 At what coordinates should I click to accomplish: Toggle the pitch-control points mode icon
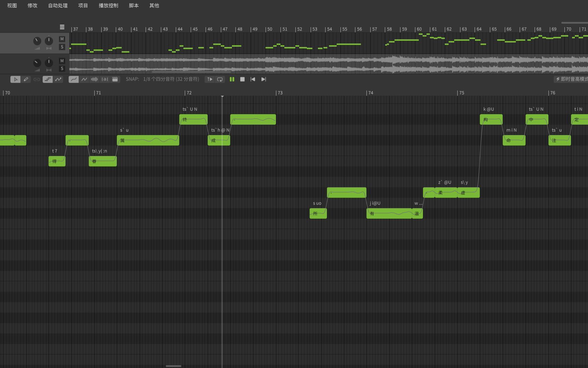[58, 80]
